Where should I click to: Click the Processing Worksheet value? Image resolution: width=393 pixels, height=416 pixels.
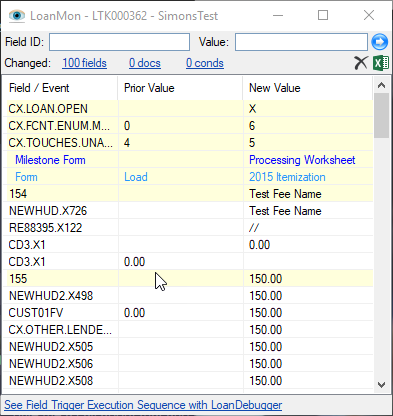click(302, 160)
